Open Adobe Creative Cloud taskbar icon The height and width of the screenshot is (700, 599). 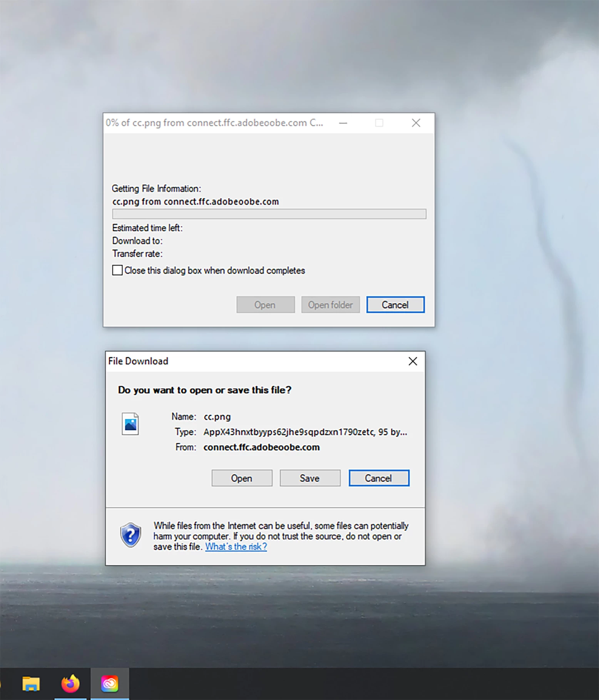[110, 684]
